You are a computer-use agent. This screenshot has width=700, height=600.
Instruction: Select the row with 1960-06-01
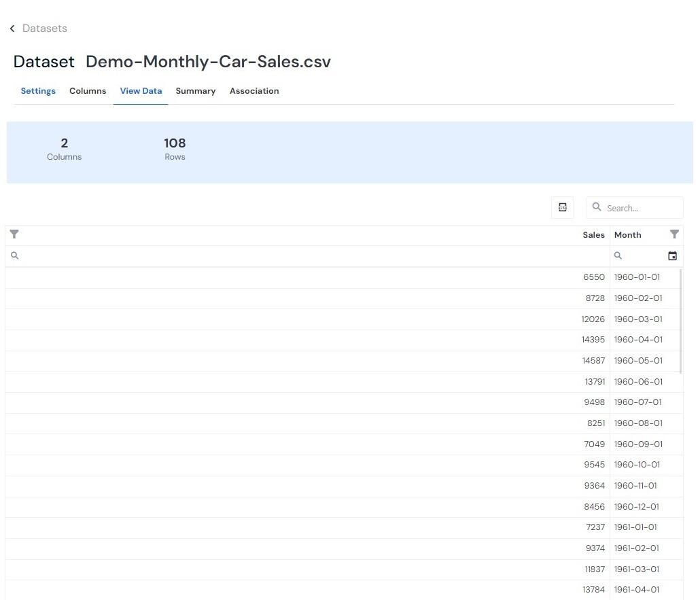tap(344, 382)
